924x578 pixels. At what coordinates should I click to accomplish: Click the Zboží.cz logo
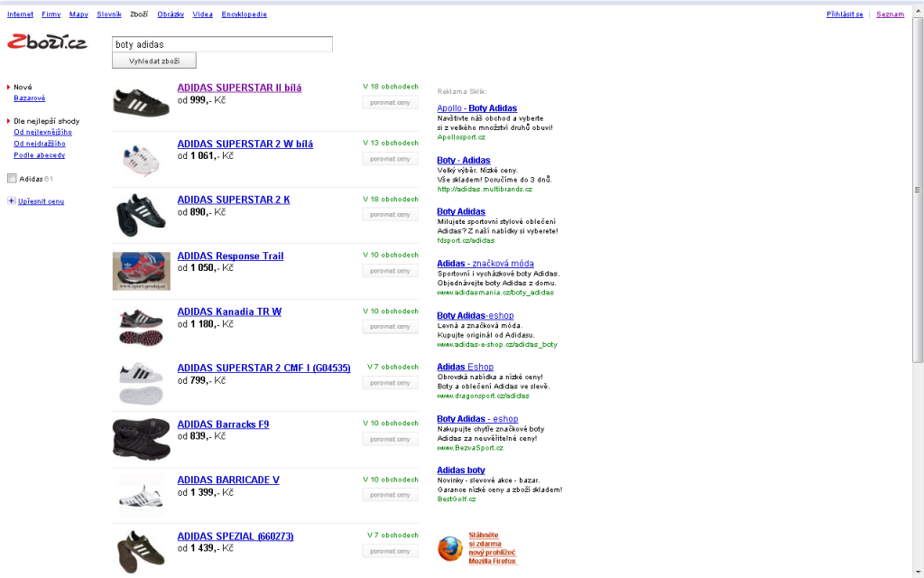pos(47,42)
